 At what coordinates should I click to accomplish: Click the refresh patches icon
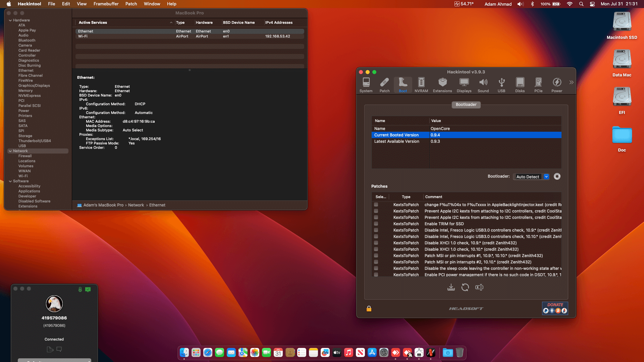click(465, 287)
